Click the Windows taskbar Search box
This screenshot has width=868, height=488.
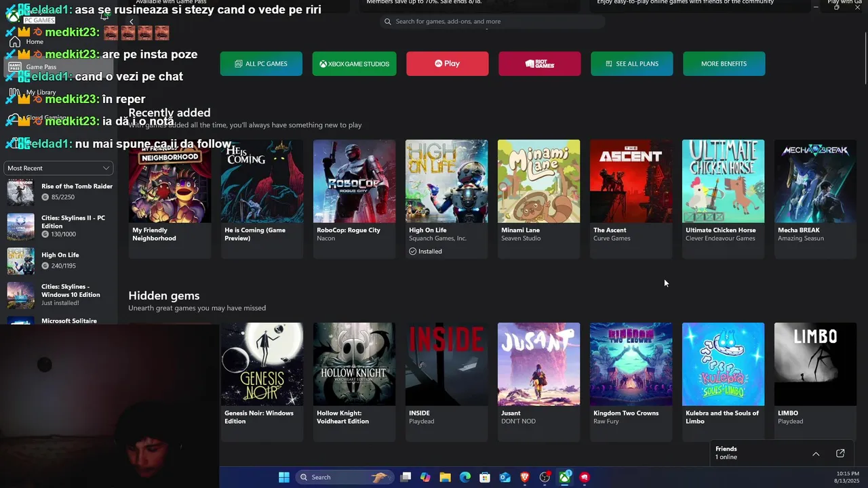click(346, 477)
